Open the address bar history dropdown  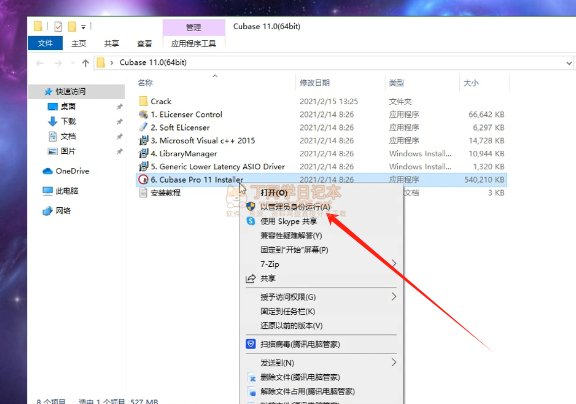[569, 63]
